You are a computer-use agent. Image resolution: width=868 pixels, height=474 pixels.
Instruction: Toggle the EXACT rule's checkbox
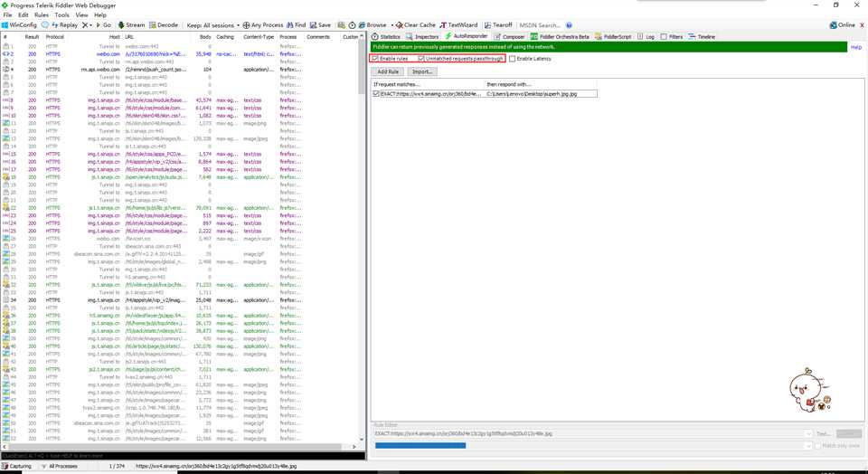(376, 94)
